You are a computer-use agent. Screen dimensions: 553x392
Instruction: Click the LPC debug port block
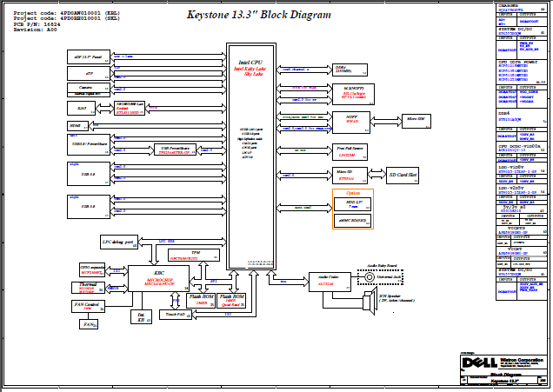[117, 241]
